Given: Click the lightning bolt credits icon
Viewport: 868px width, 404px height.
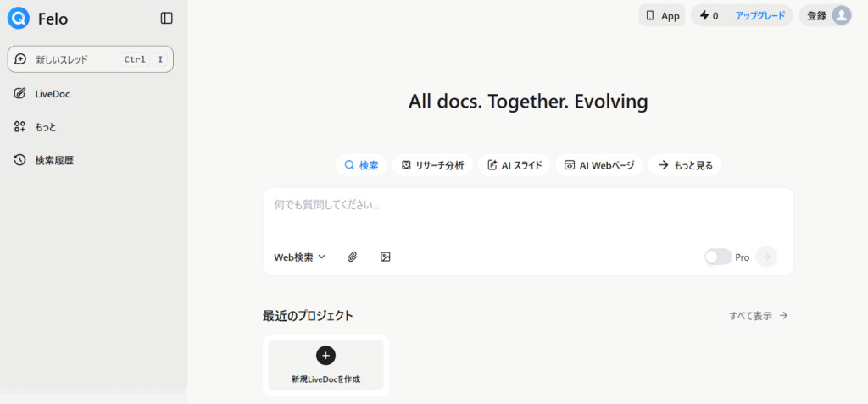Looking at the screenshot, I should (704, 15).
